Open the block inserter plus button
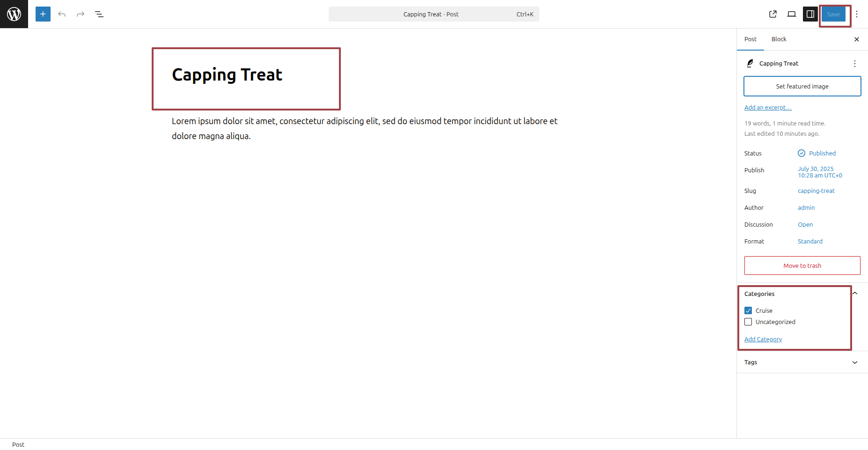868x450 pixels. point(43,14)
